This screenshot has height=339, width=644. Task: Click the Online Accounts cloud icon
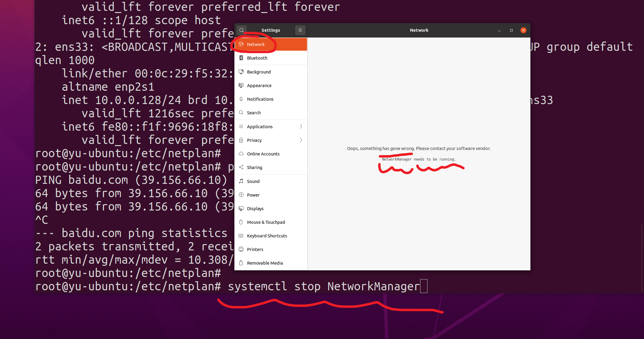[x=241, y=154]
